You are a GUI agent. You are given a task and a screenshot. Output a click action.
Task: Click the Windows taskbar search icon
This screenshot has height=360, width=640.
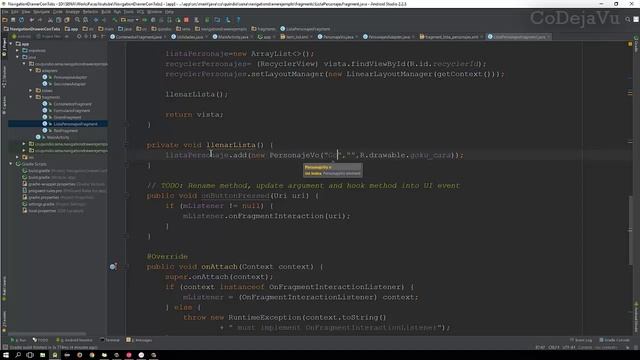(18, 355)
